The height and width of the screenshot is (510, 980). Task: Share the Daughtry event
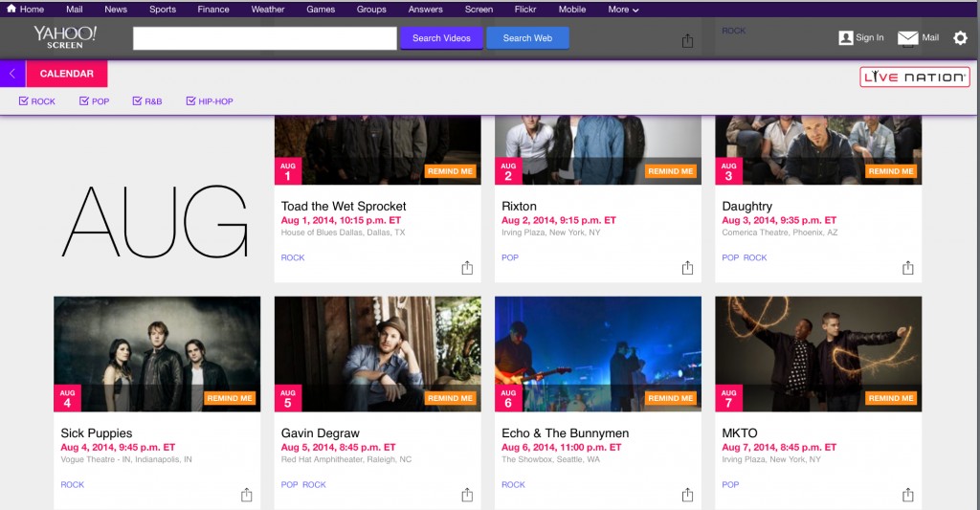click(907, 268)
